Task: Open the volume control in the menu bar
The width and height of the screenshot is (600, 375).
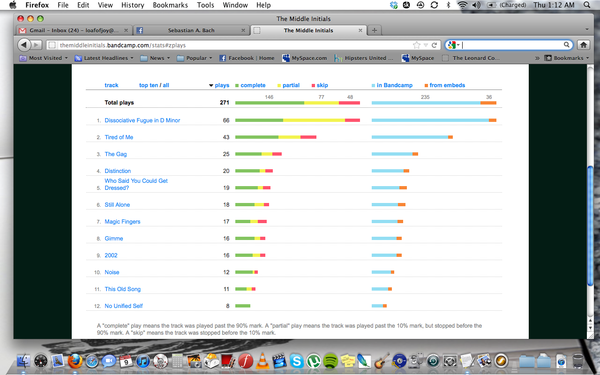Action: (x=476, y=5)
